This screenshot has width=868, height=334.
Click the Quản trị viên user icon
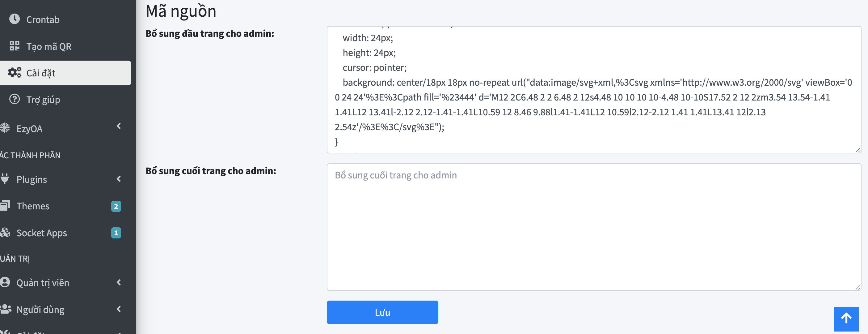5,282
